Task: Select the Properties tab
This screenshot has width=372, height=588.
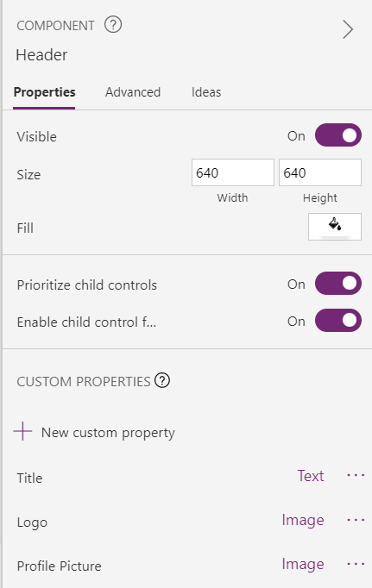Action: [x=44, y=92]
